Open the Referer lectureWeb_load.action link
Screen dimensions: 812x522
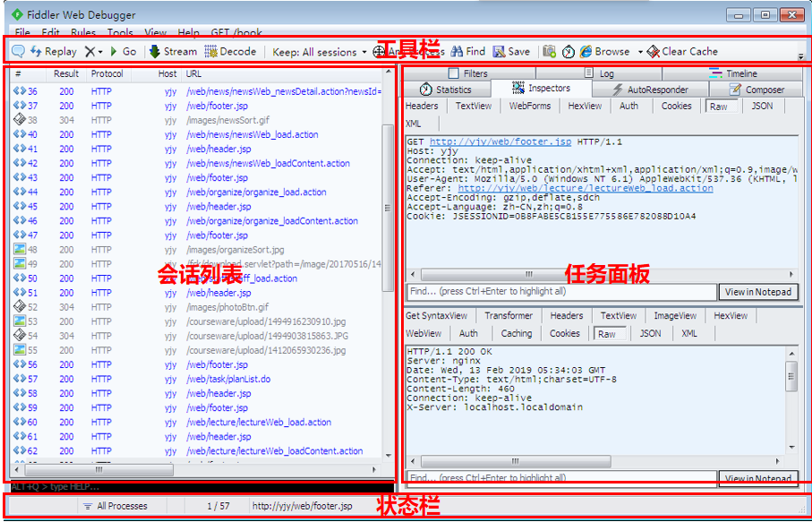click(x=585, y=189)
